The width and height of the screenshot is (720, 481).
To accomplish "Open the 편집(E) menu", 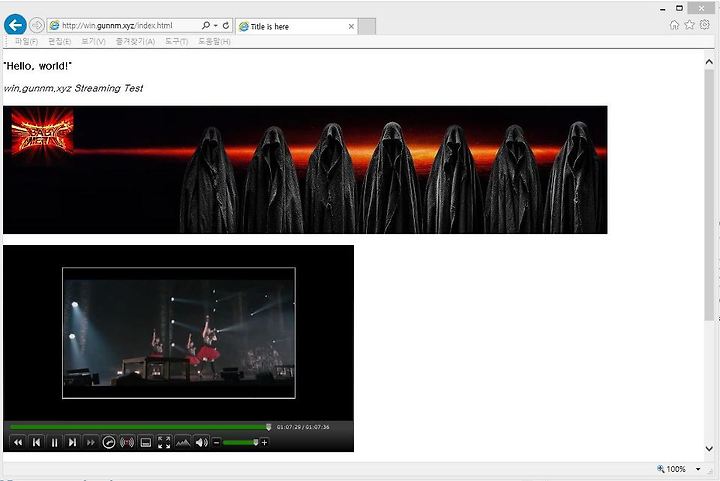I will coord(59,41).
